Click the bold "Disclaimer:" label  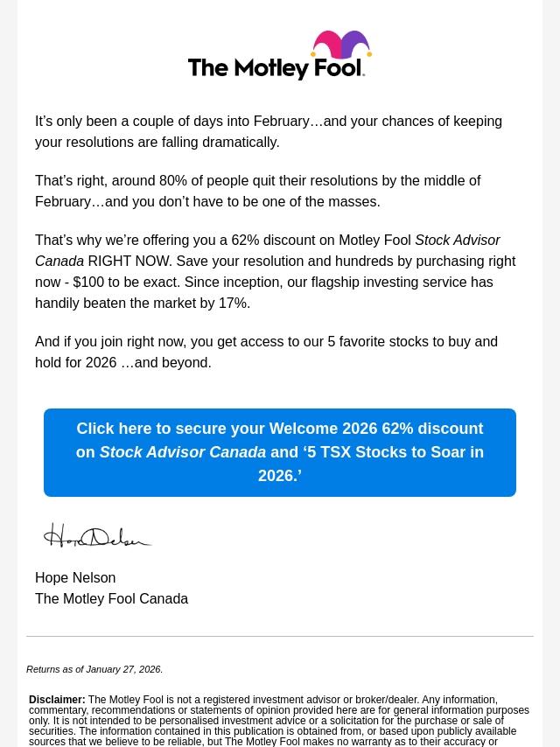tap(57, 700)
